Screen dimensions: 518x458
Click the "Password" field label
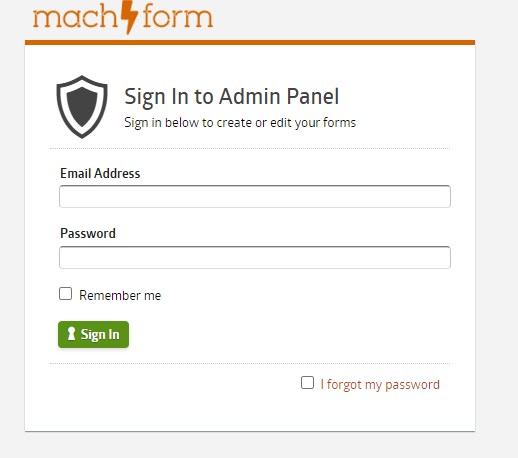pos(88,233)
